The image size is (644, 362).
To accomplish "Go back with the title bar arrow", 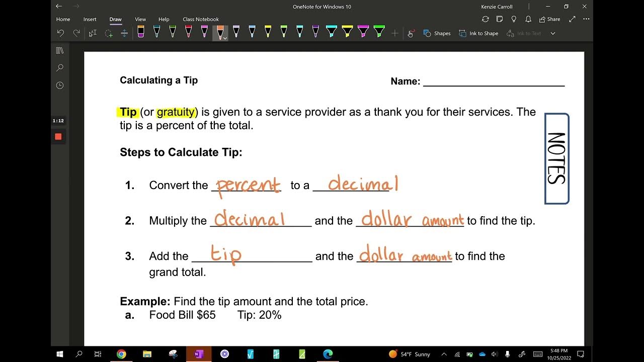I will 59,7.
